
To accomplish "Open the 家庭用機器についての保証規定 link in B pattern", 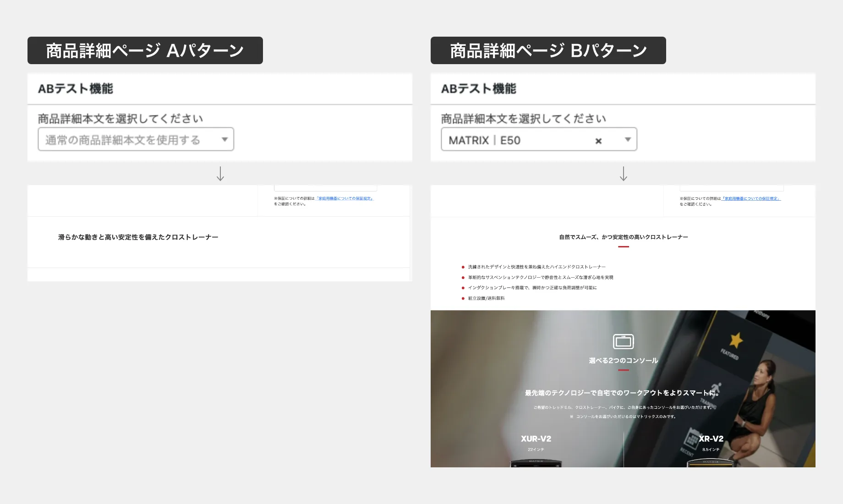I will tap(751, 198).
